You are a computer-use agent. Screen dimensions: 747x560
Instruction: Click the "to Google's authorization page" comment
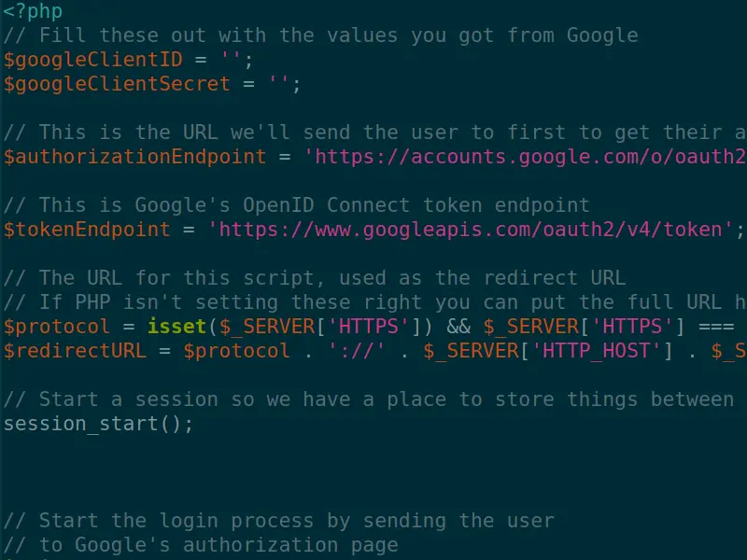click(x=202, y=545)
